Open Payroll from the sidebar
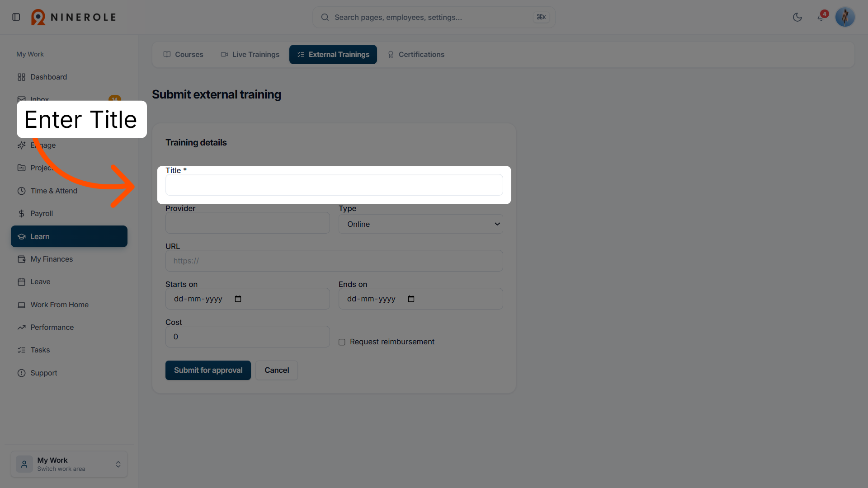868x488 pixels. 69,213
